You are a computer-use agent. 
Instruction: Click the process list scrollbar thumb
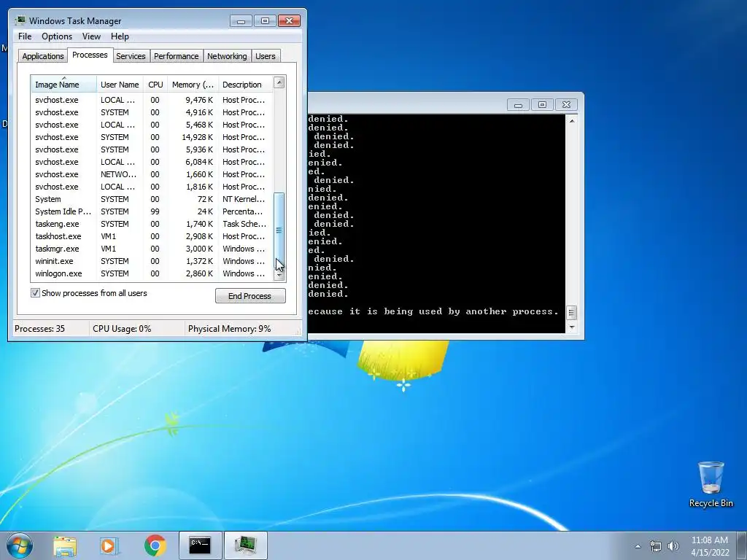tap(279, 230)
